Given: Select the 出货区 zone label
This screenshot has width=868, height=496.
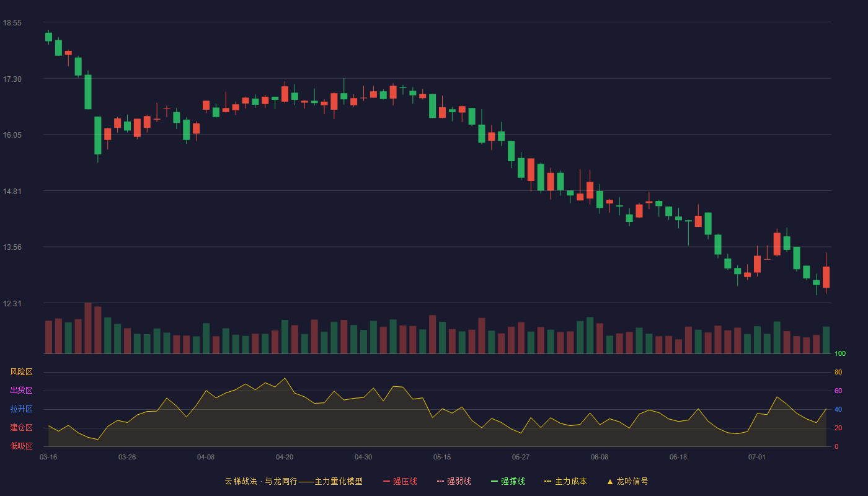Looking at the screenshot, I should click(21, 391).
